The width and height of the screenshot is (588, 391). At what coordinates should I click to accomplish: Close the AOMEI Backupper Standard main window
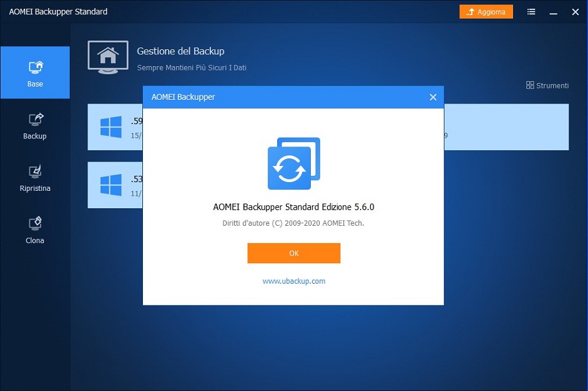(x=576, y=12)
